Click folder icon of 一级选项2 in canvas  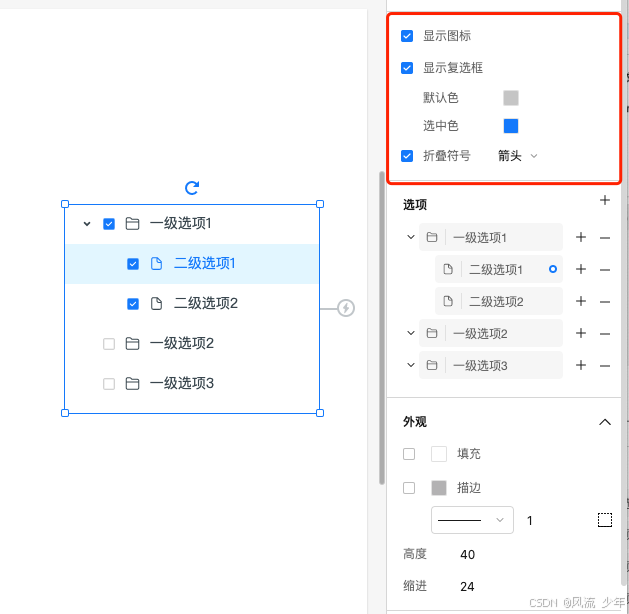pos(132,344)
